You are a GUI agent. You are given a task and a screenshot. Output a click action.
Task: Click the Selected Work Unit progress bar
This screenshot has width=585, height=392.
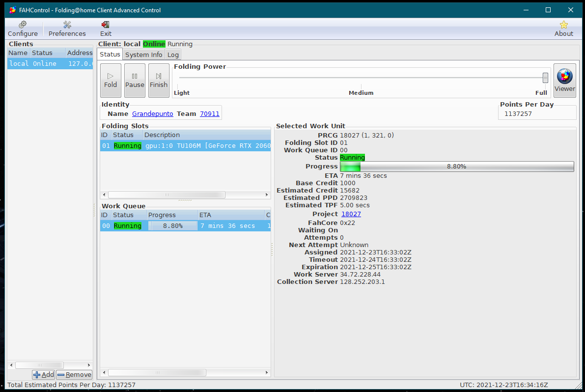pos(457,167)
